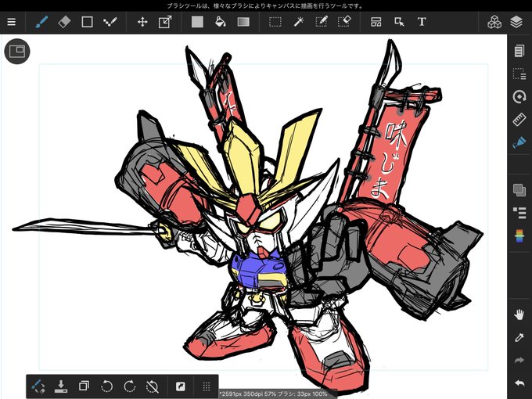
Task: Click the dotted grip handle of bottom bar
Action: tap(207, 386)
